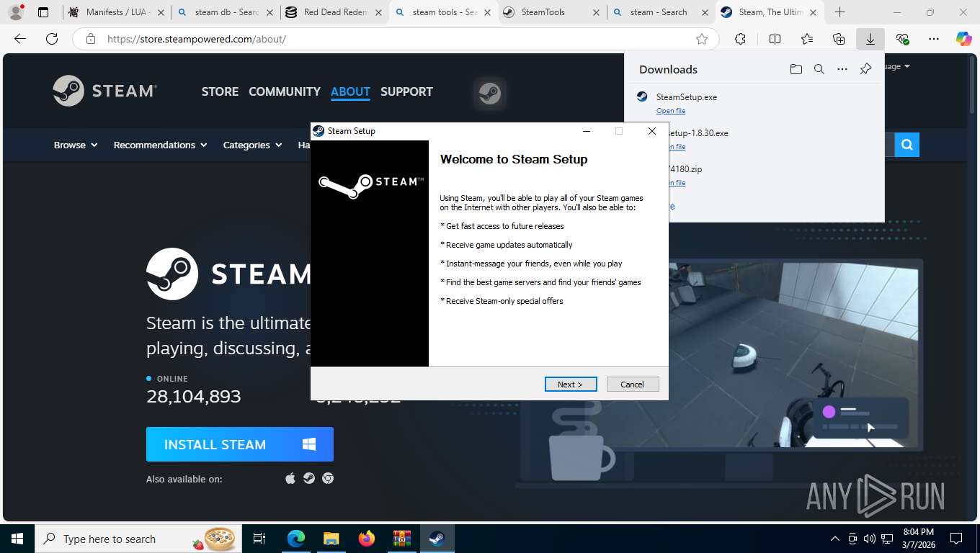Search downloads using the magnifier icon
The image size is (980, 553).
pyautogui.click(x=819, y=69)
